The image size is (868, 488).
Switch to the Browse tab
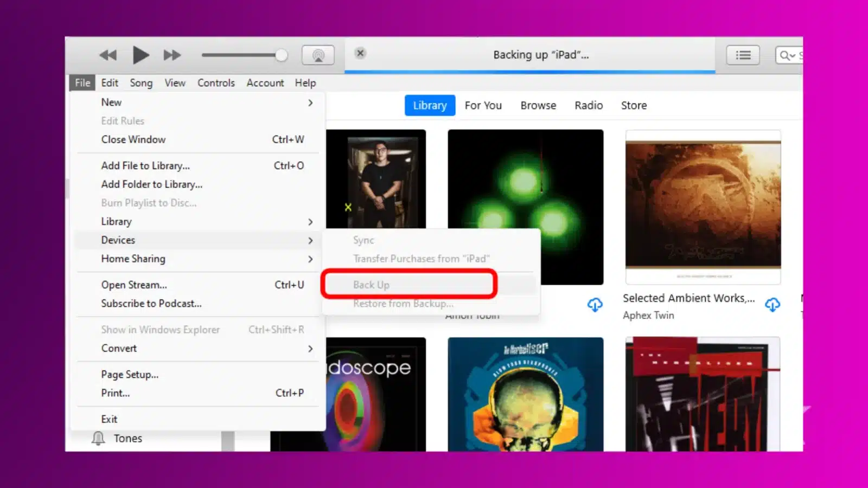click(x=538, y=105)
